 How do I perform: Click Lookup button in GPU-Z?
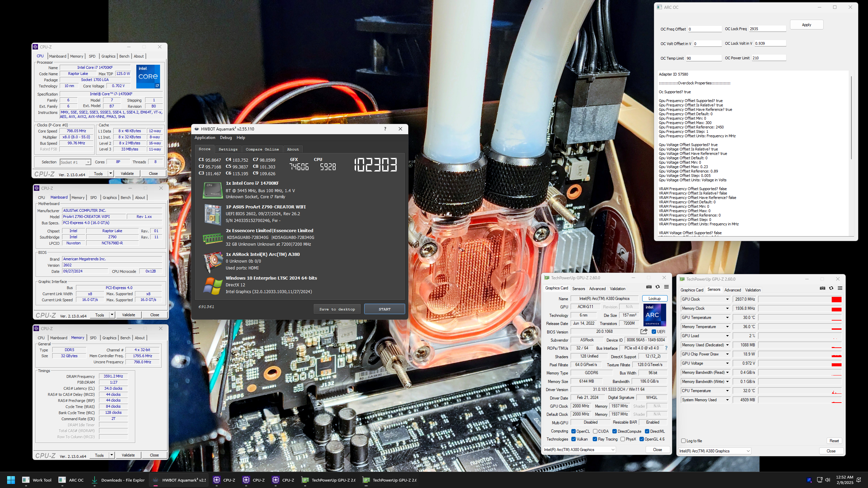point(654,299)
